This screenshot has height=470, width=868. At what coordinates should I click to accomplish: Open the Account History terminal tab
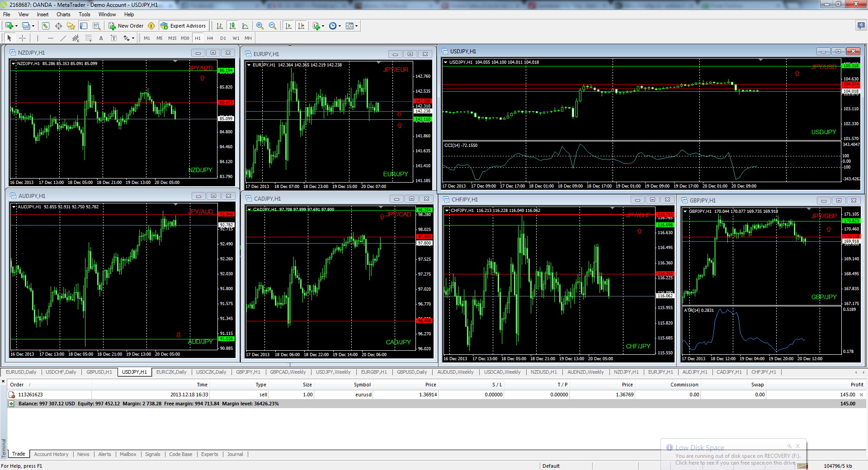coord(51,454)
